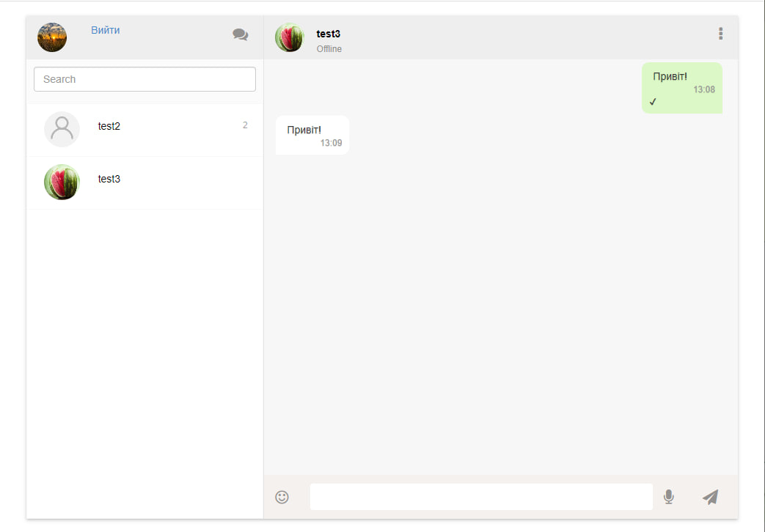Click the received white Привіт! message bubble

(312, 135)
